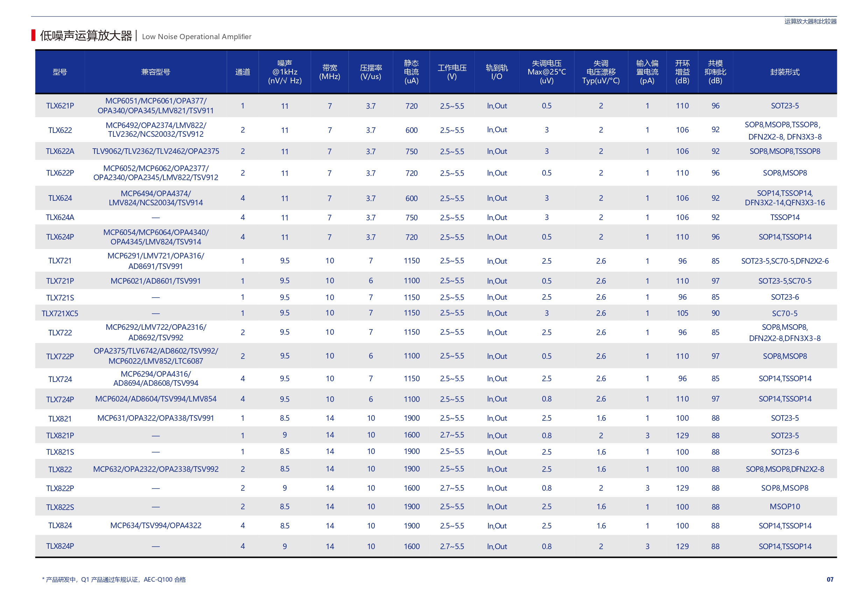Screen dimensions: 868x589
Task: Select the 共模抑制比 (dB) column header
Action: tap(715, 72)
